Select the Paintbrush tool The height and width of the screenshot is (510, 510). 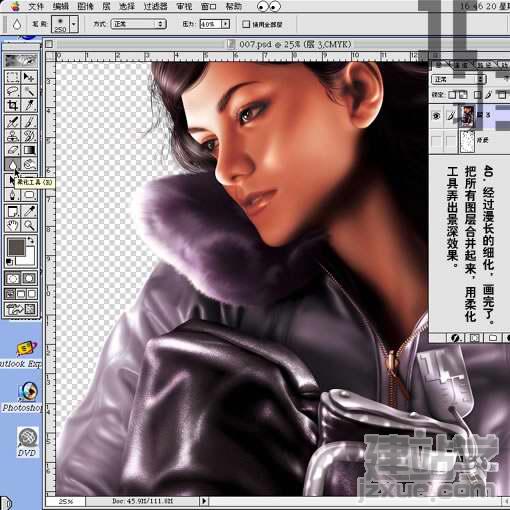(x=29, y=122)
